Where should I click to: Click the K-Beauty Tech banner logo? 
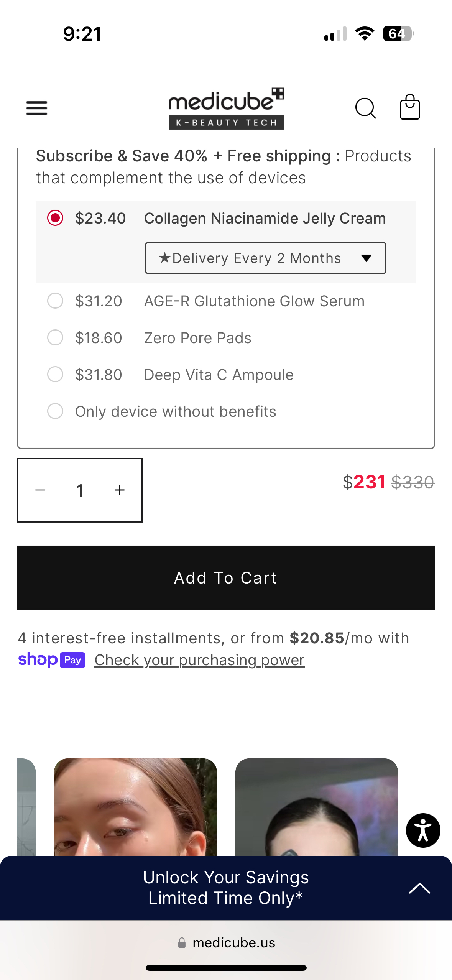click(x=226, y=123)
